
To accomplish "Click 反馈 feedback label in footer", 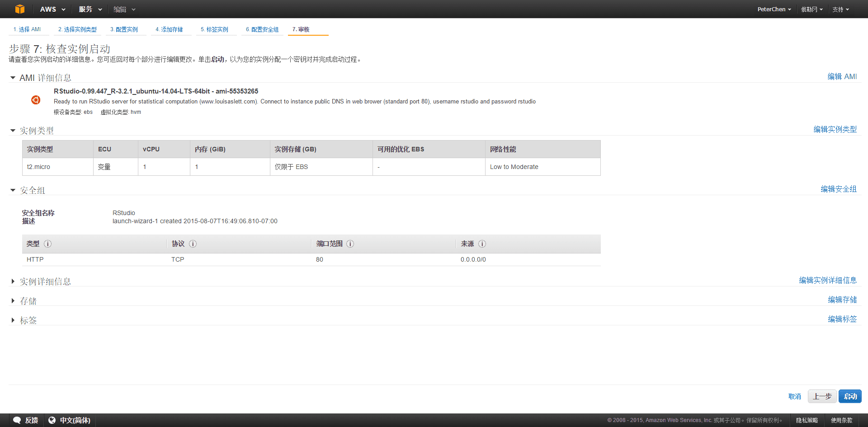I will (x=32, y=420).
